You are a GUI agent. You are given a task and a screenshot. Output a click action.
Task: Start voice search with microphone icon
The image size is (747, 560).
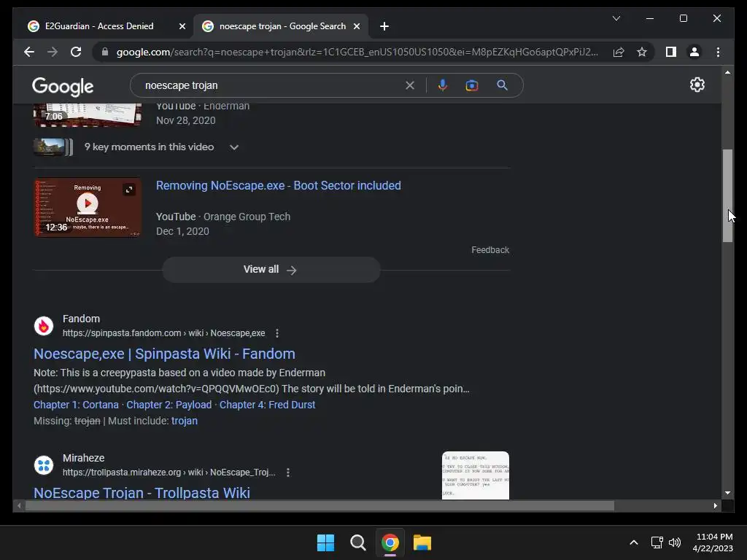(x=443, y=85)
